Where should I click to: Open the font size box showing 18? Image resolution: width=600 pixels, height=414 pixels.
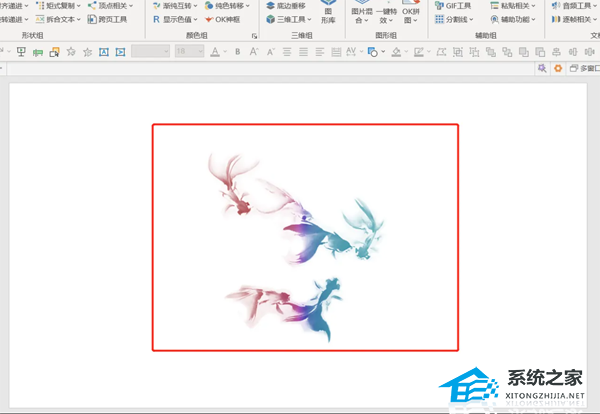coord(189,51)
